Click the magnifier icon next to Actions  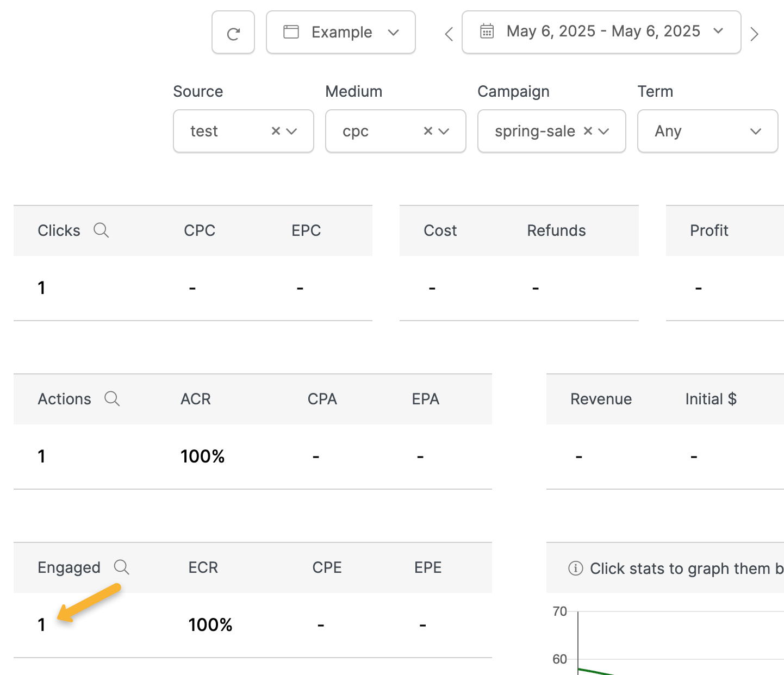(x=112, y=399)
